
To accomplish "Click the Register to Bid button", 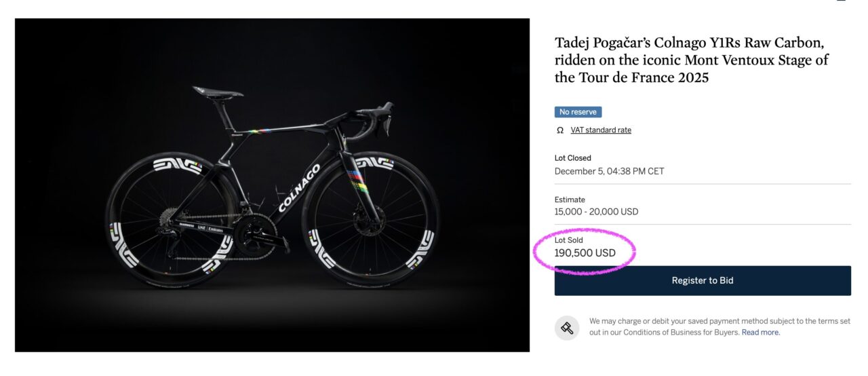I will [703, 280].
